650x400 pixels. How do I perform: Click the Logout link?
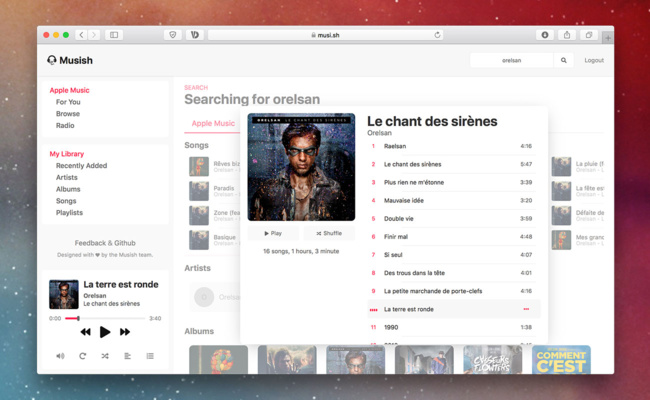click(x=594, y=61)
